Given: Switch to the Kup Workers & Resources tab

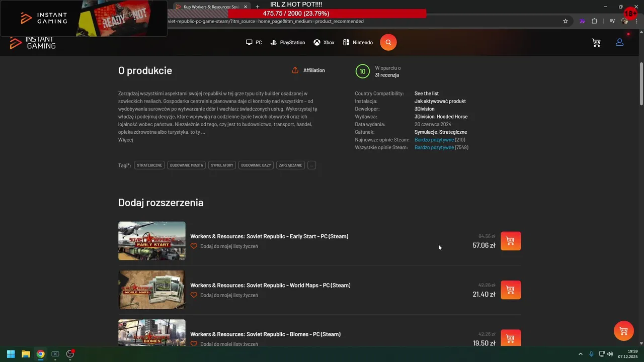Looking at the screenshot, I should click(211, 7).
